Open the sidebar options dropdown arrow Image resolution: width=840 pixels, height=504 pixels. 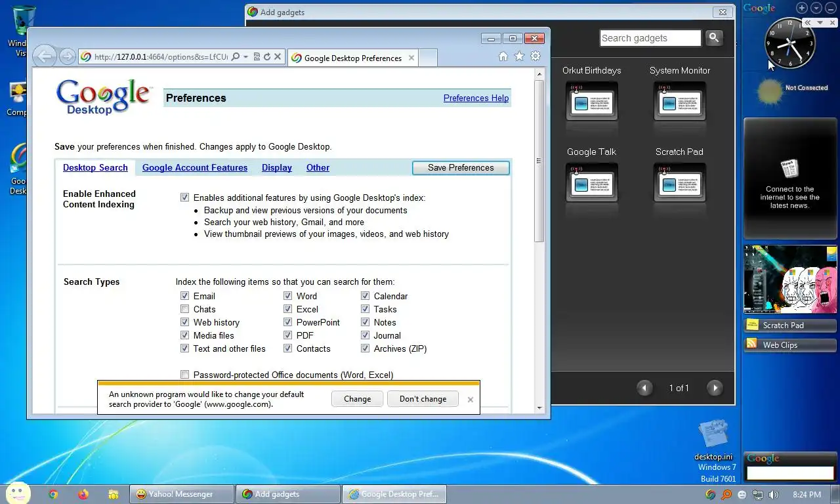click(816, 8)
